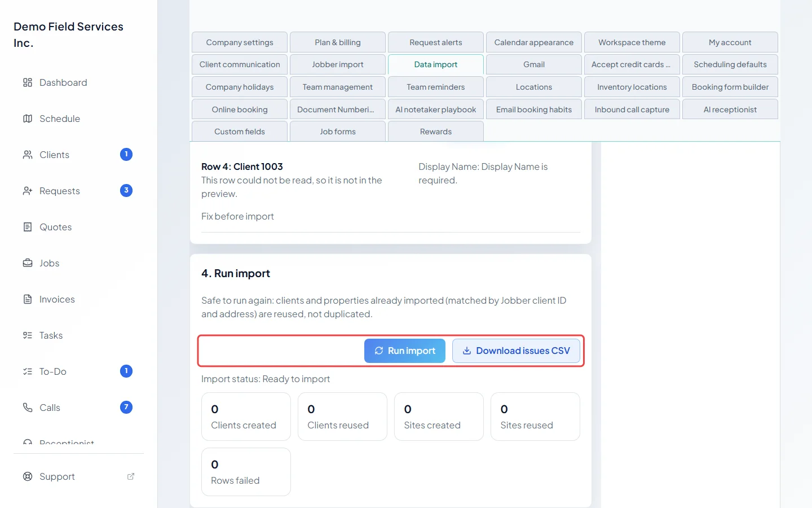Click the Calls badge showing 7
This screenshot has height=508, width=812.
[126, 407]
